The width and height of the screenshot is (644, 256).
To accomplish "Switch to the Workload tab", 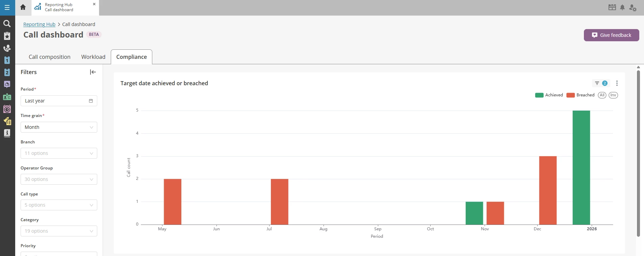I will pos(93,57).
